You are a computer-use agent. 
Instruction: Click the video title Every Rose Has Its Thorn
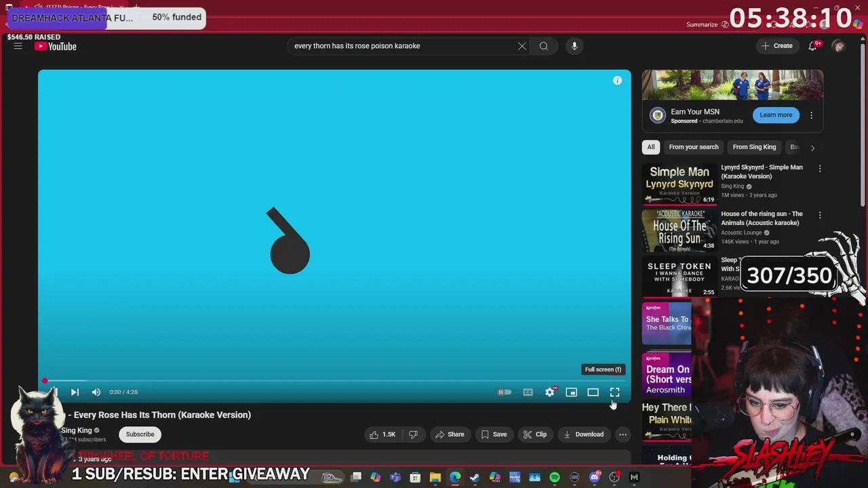point(162,415)
